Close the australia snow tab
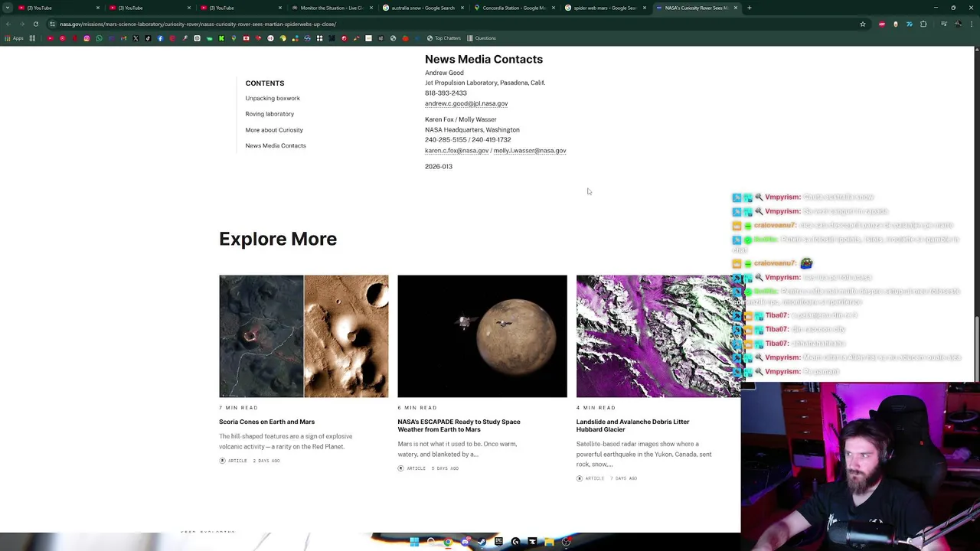Viewport: 980px width, 551px height. 462,8
